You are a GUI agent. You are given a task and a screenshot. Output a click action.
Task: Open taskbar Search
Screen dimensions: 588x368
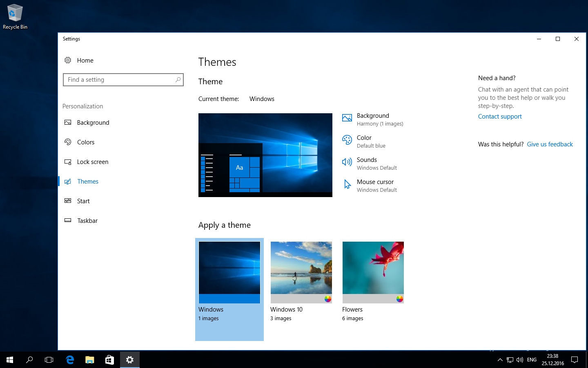click(x=29, y=360)
